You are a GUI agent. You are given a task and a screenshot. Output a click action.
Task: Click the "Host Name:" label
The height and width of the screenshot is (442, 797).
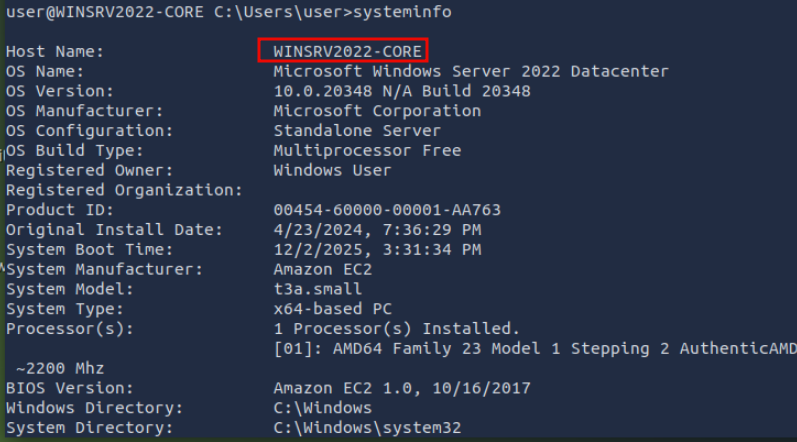tap(53, 50)
